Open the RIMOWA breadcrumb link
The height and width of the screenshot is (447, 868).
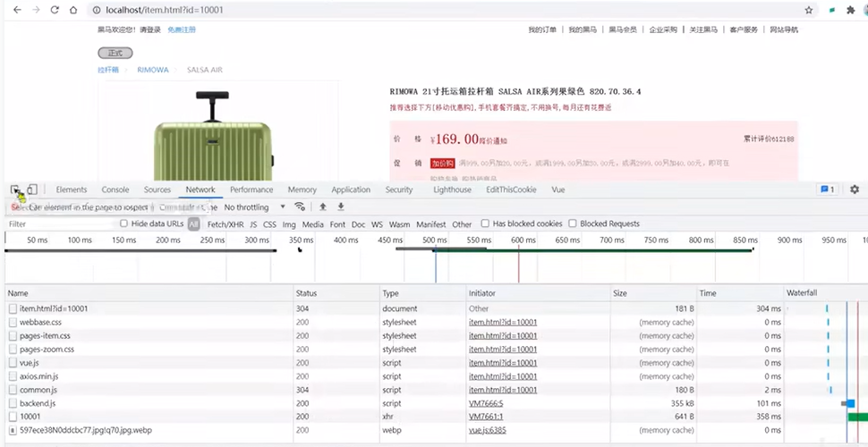(153, 70)
